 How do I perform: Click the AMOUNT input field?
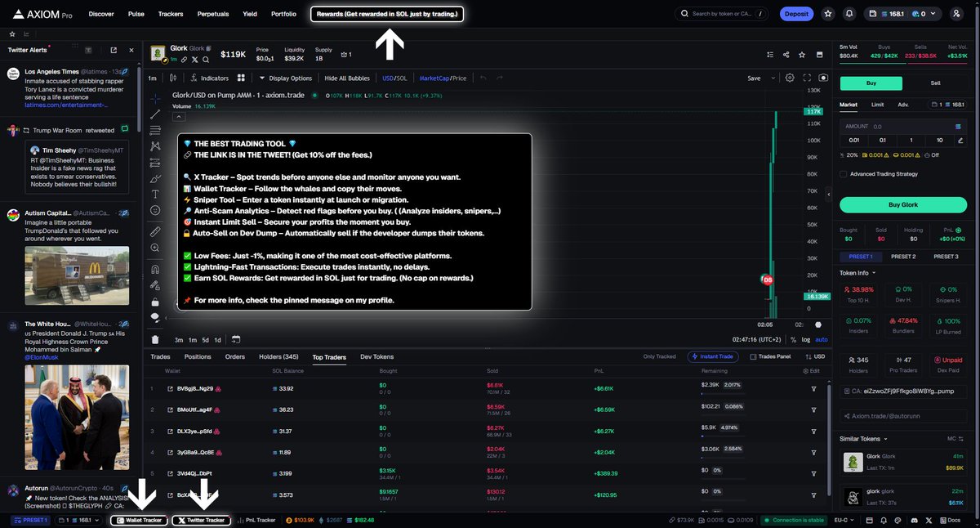click(x=903, y=127)
